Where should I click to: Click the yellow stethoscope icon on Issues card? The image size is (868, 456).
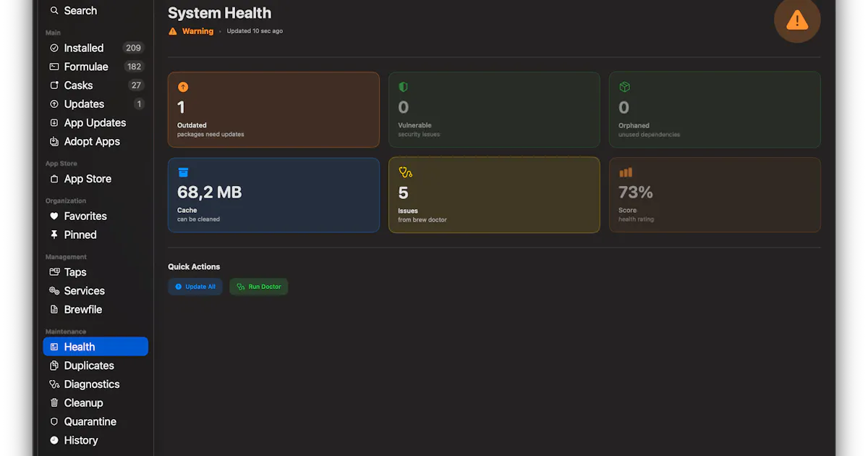pyautogui.click(x=406, y=172)
